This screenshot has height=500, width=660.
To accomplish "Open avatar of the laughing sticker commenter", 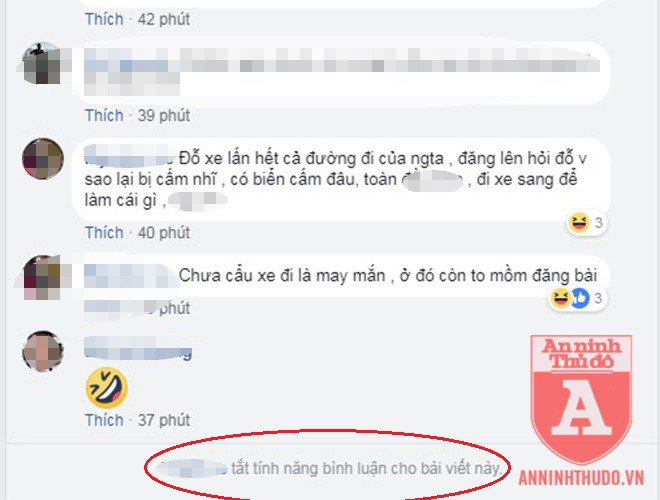I will (43, 351).
